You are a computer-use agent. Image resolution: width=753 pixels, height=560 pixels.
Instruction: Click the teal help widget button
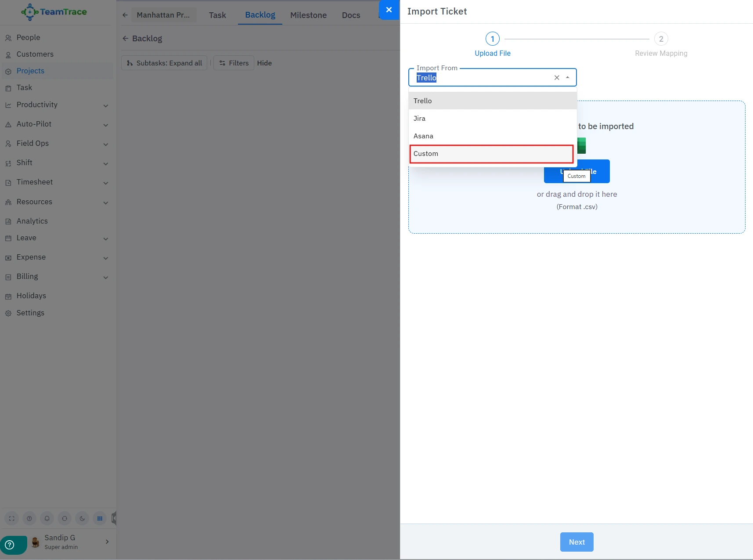(x=11, y=545)
